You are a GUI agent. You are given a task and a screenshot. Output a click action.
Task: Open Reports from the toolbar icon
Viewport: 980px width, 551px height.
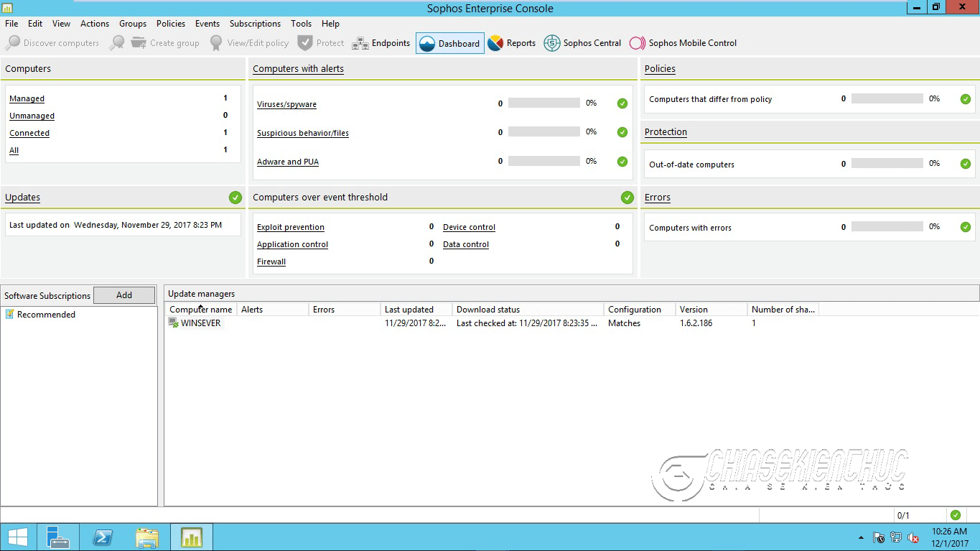(x=495, y=43)
